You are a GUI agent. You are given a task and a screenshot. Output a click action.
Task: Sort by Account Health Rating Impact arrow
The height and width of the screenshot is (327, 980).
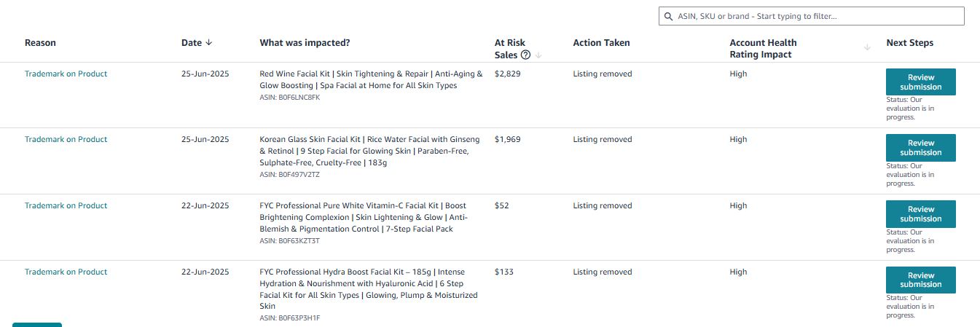pos(867,48)
